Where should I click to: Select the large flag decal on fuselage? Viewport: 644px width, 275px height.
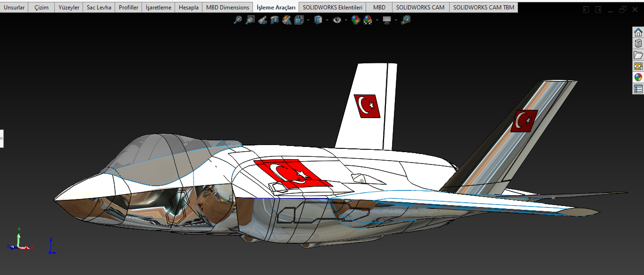tap(293, 173)
